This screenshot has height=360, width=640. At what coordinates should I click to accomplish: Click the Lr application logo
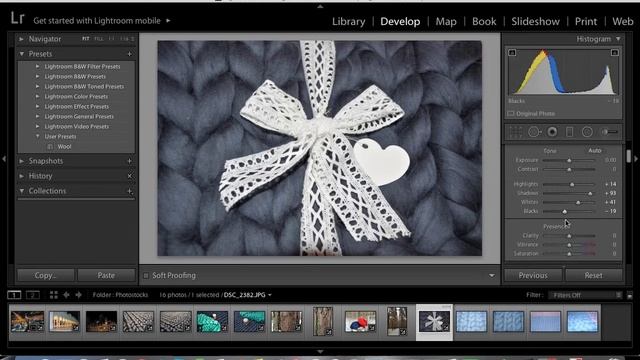(x=17, y=18)
